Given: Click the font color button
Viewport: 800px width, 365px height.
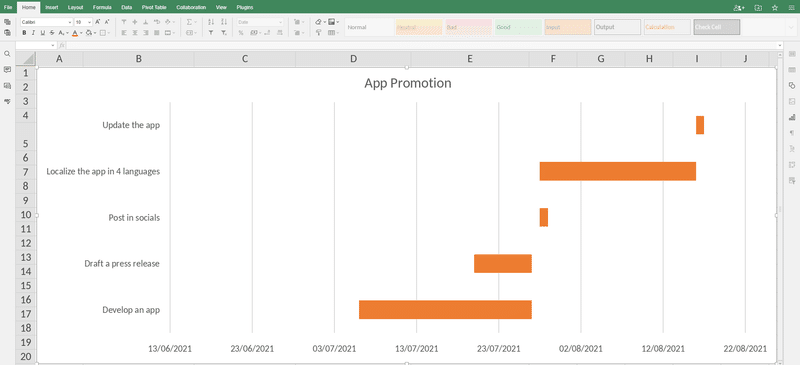Looking at the screenshot, I should [x=74, y=33].
